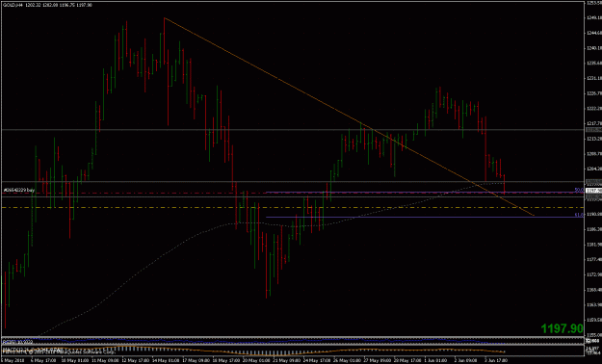Select the yellow dash-dot horizontal line
This screenshot has width=602, height=364.
point(292,207)
